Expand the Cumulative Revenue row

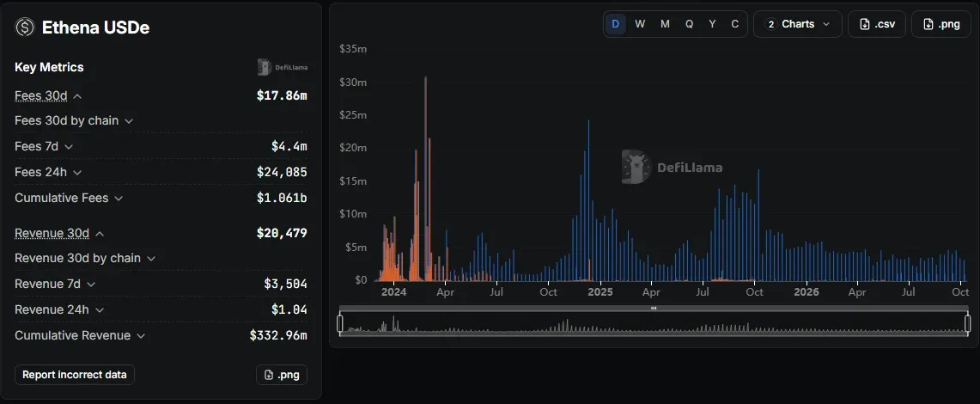[x=141, y=336]
